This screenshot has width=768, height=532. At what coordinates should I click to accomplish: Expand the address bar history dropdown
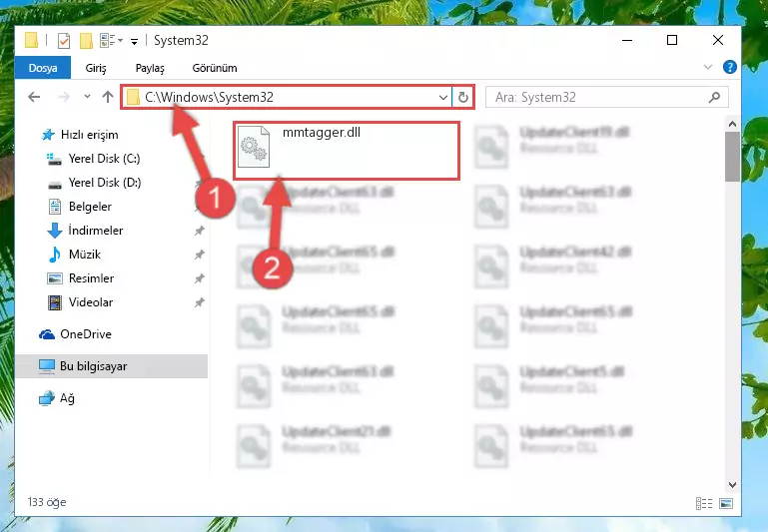point(443,98)
